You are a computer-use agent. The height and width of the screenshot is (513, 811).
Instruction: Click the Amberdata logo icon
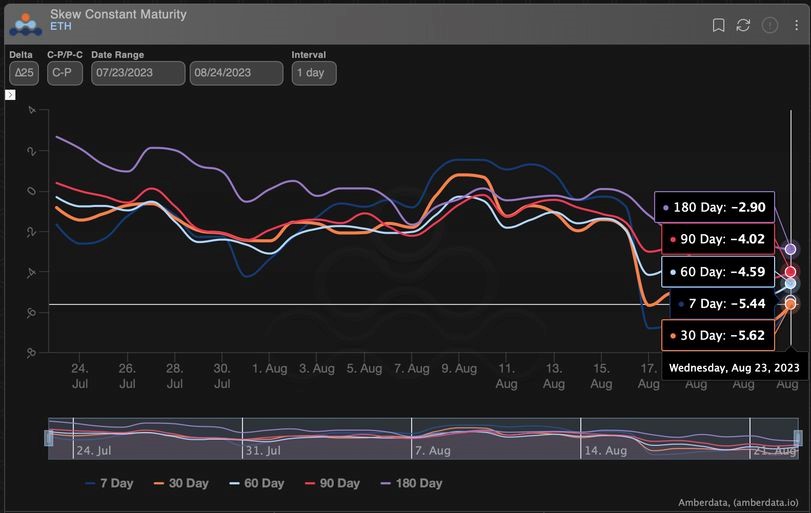click(23, 22)
